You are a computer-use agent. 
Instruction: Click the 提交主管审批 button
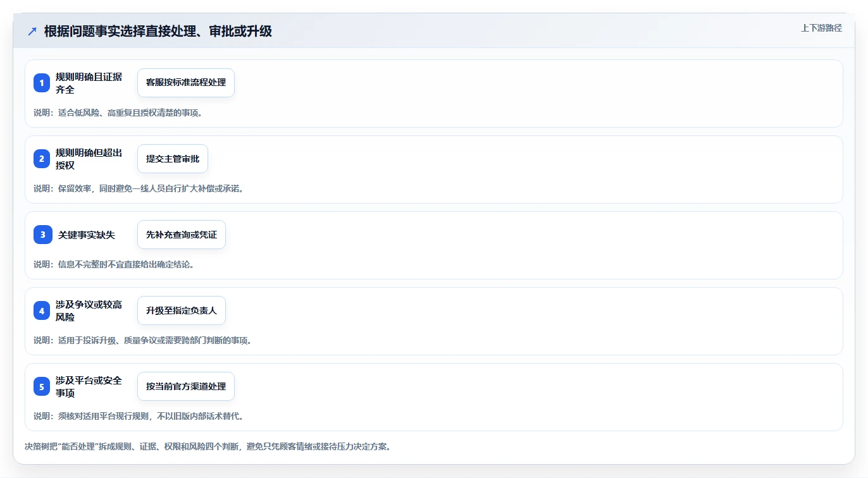click(173, 159)
